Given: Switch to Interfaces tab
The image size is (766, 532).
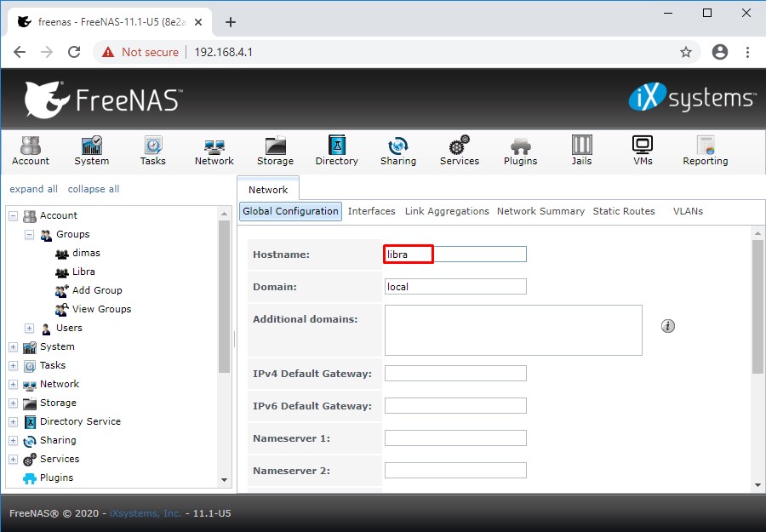Looking at the screenshot, I should (371, 211).
